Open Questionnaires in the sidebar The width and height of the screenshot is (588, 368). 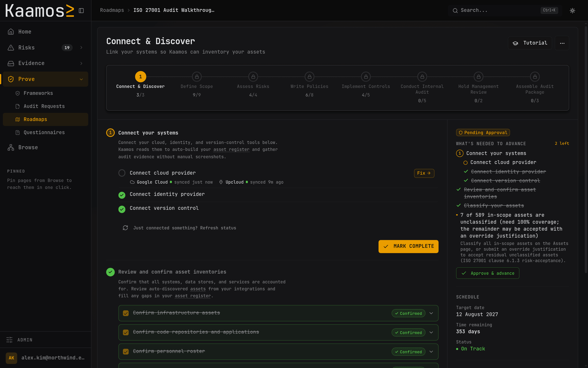(x=46, y=133)
